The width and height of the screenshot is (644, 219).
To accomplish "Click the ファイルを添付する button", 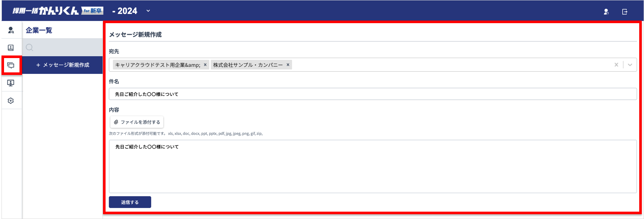I will (x=137, y=122).
